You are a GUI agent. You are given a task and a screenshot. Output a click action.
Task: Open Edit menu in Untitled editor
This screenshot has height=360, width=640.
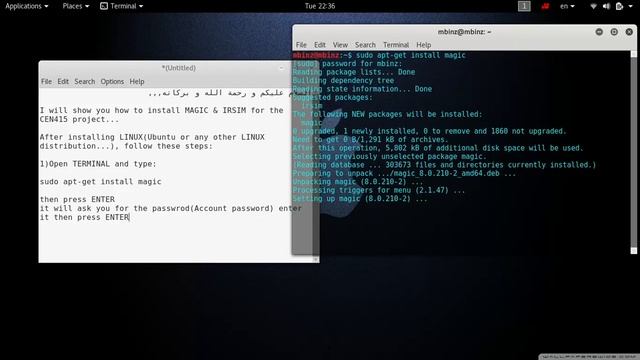point(63,82)
